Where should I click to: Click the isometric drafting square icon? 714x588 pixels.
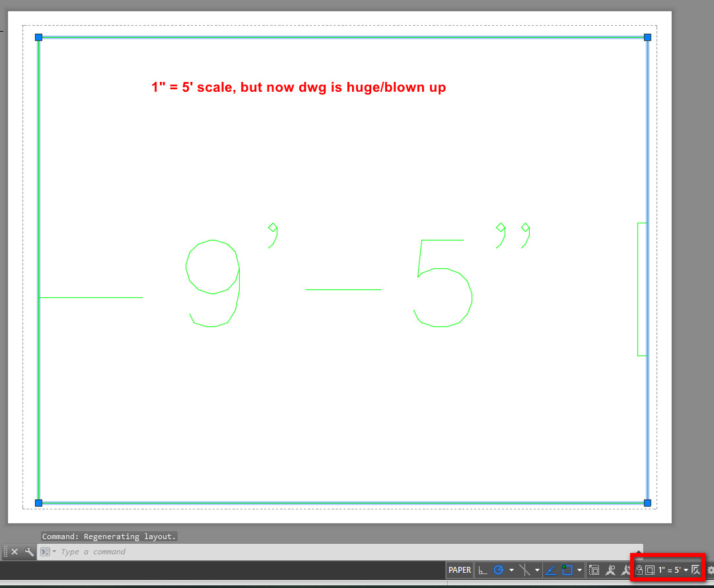point(551,570)
